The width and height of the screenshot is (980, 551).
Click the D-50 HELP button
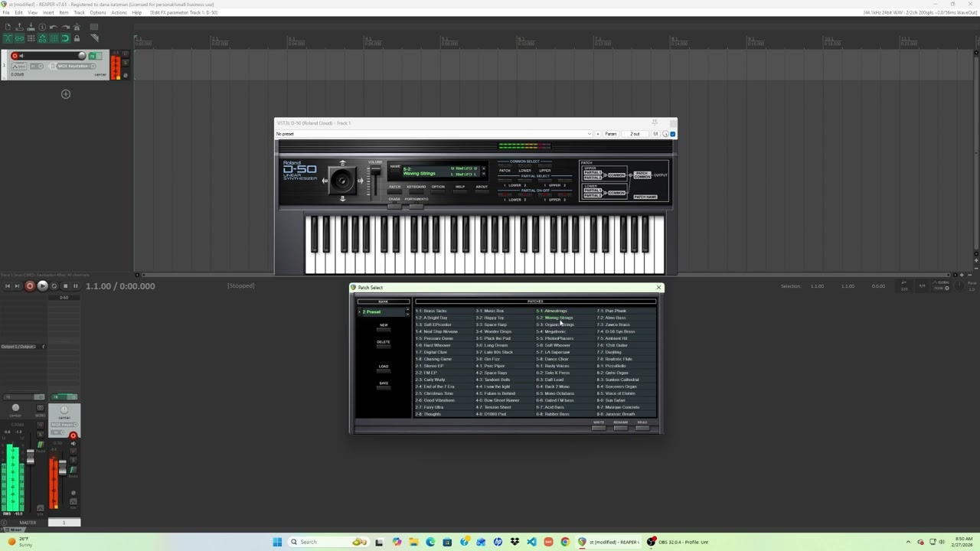pos(460,191)
